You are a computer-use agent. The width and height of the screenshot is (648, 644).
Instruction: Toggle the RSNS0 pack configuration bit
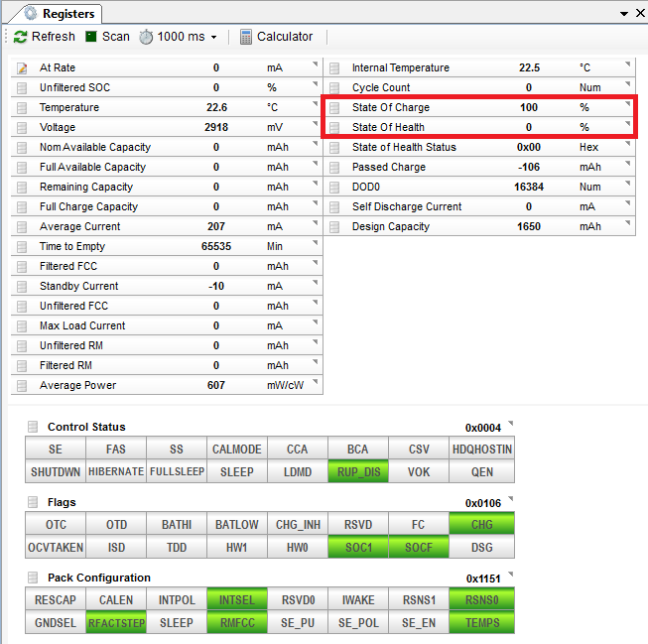(481, 599)
